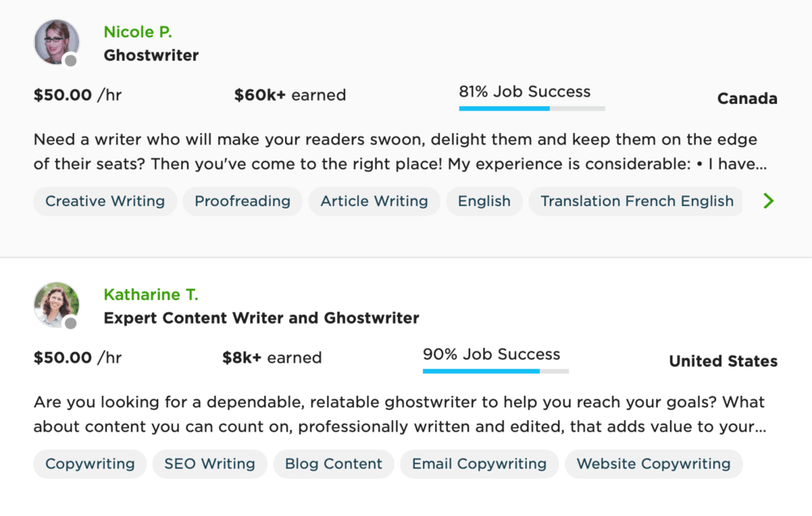
Task: Click the availability dot on Katharine's avatar
Action: pos(72,323)
